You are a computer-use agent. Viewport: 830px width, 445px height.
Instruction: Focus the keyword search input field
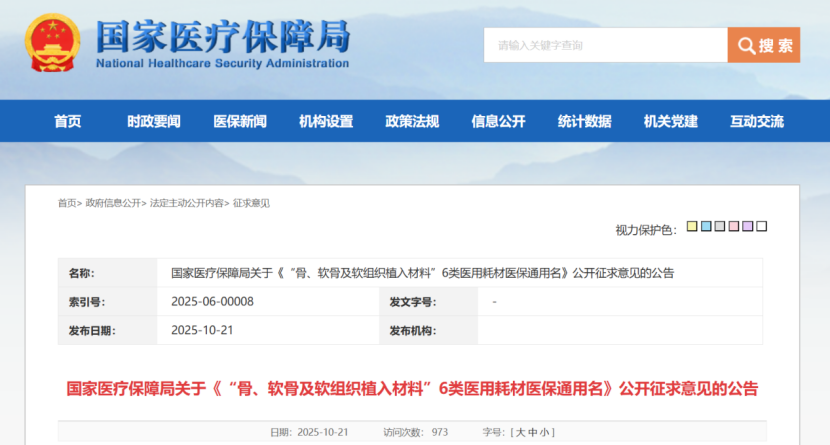pos(606,45)
